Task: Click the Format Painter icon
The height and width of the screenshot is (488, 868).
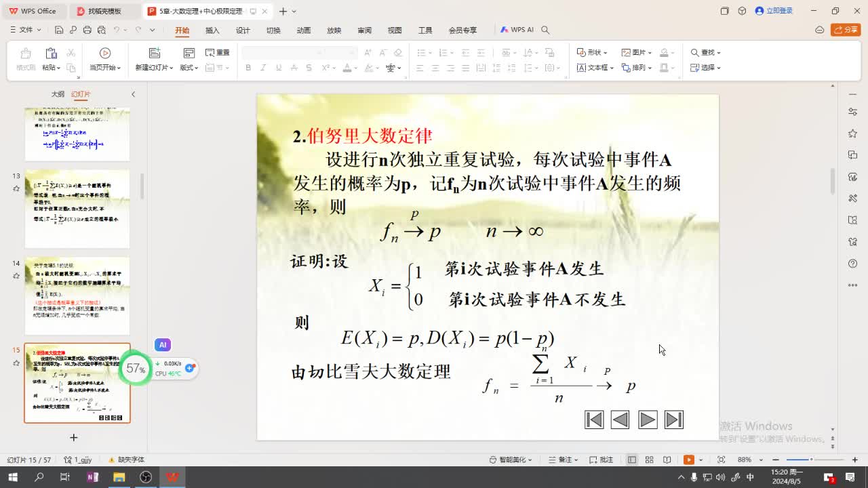Action: tap(26, 53)
